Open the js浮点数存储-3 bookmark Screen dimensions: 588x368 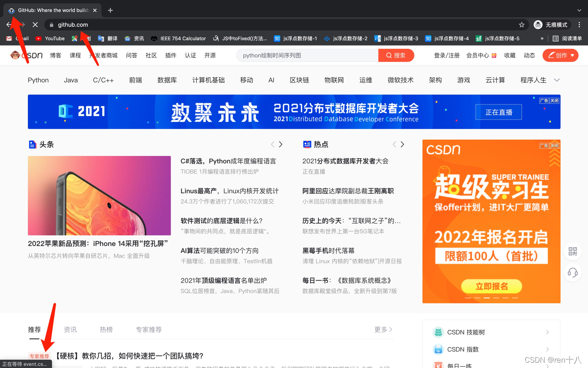(396, 38)
